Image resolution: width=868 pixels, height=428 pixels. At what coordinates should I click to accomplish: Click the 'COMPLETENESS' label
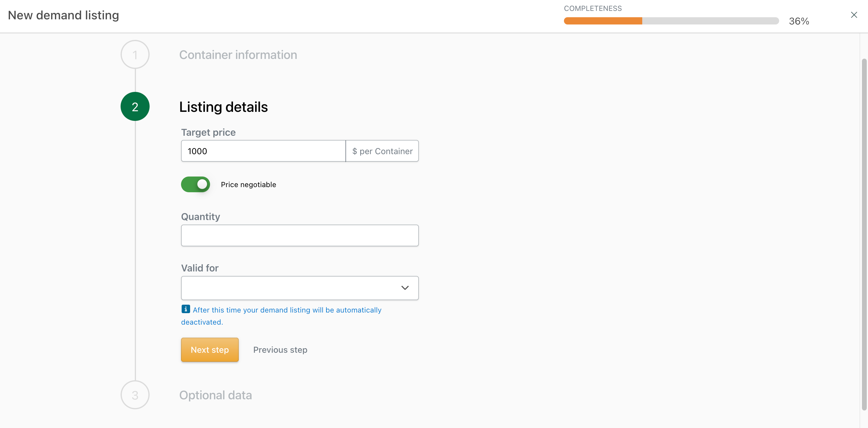point(593,8)
